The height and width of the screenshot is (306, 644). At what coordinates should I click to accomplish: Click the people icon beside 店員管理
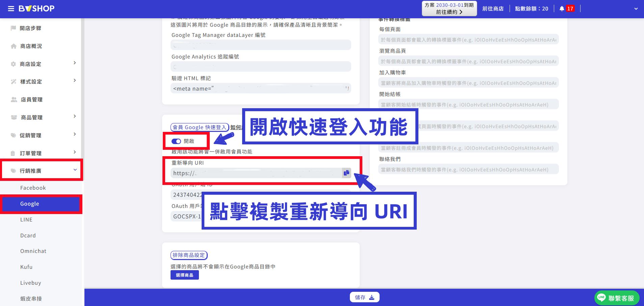pos(14,99)
